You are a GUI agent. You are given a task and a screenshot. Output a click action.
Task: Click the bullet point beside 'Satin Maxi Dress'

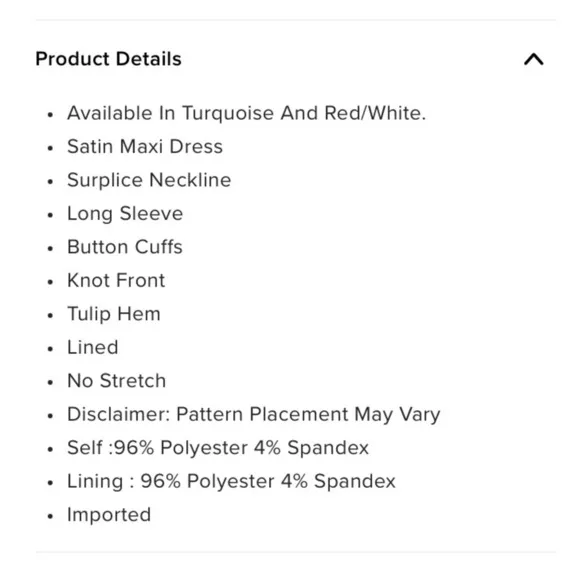click(x=51, y=148)
